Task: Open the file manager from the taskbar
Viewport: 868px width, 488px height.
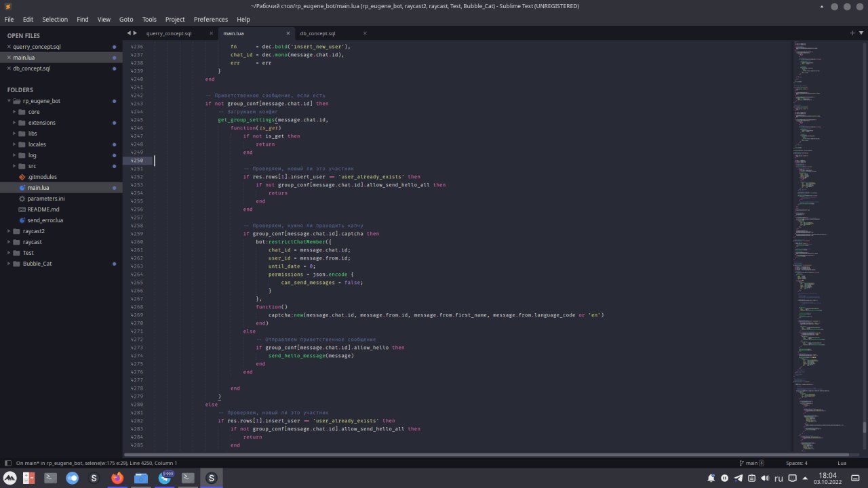Action: [140, 478]
